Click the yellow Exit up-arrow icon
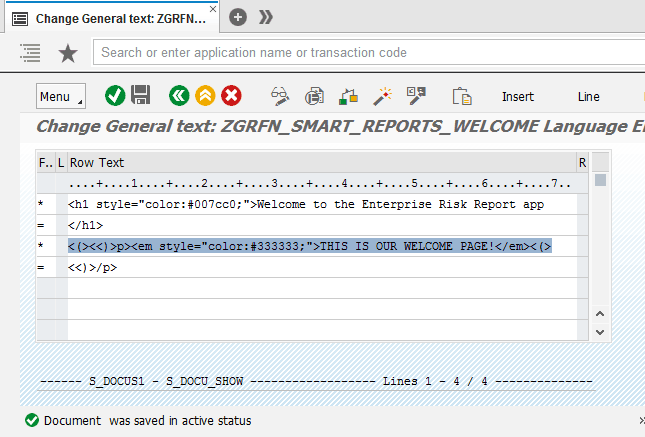The height and width of the screenshot is (437, 645). tap(205, 96)
